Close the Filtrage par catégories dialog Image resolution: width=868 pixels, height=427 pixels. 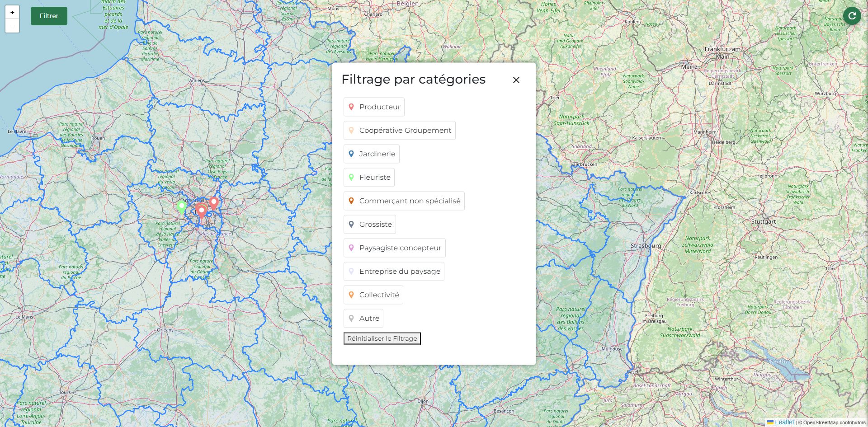coord(516,80)
